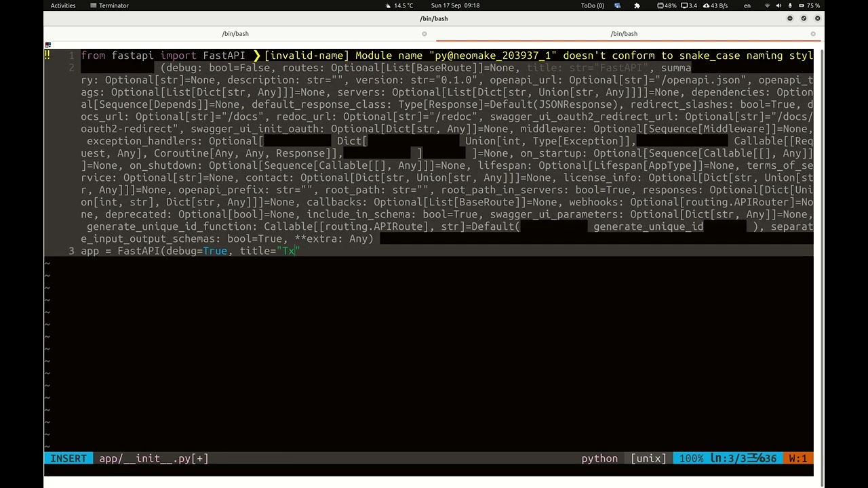Place cursor on line 3 'app = FastAPI(debug=True'
Image resolution: width=868 pixels, height=488 pixels.
(154, 251)
